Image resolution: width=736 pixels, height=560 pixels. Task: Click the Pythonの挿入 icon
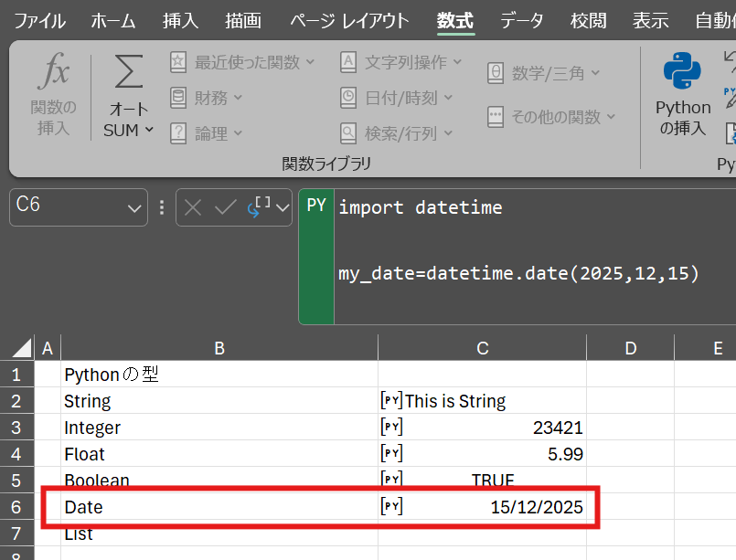(x=682, y=70)
